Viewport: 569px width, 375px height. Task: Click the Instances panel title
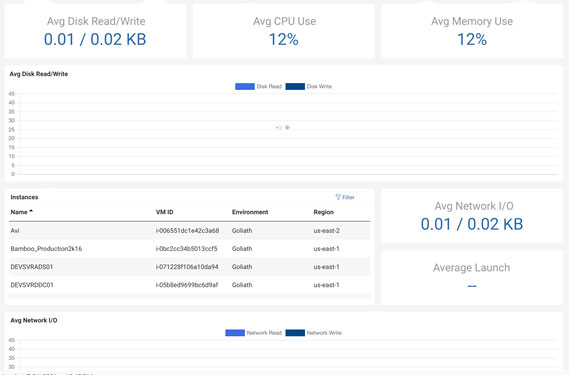coord(24,197)
